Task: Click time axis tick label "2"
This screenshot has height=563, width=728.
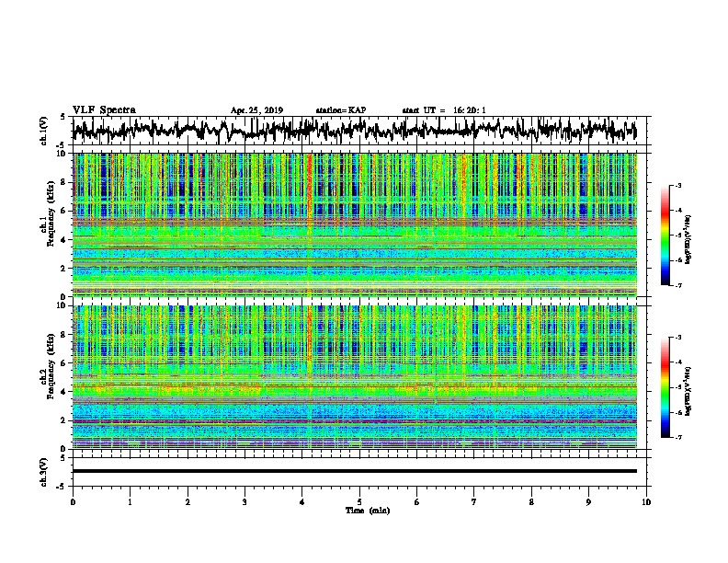Action: pos(188,502)
